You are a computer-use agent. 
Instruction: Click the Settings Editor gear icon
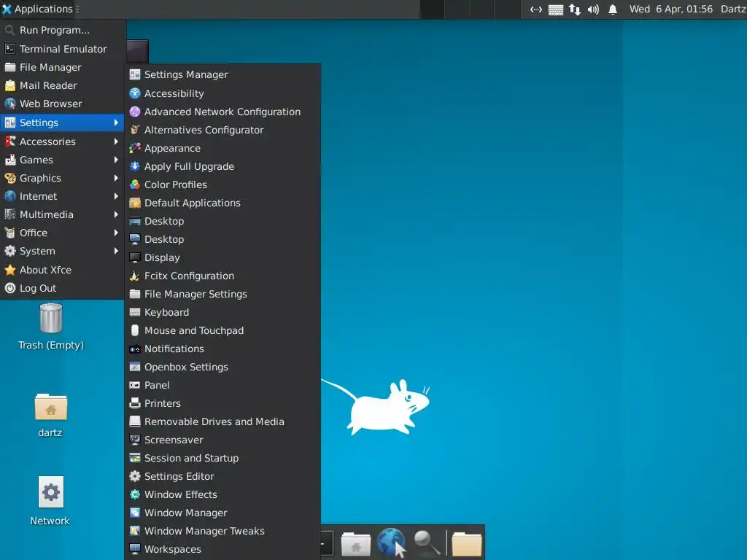click(x=135, y=476)
